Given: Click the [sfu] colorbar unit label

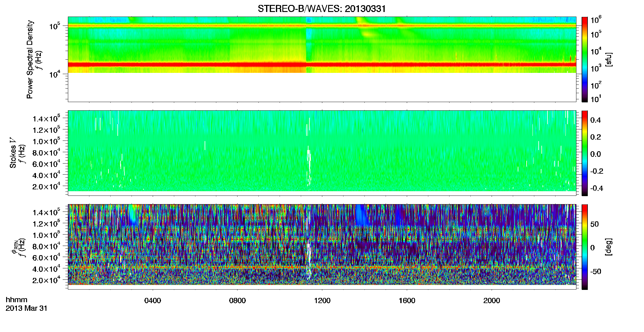Looking at the screenshot, I should (609, 59).
